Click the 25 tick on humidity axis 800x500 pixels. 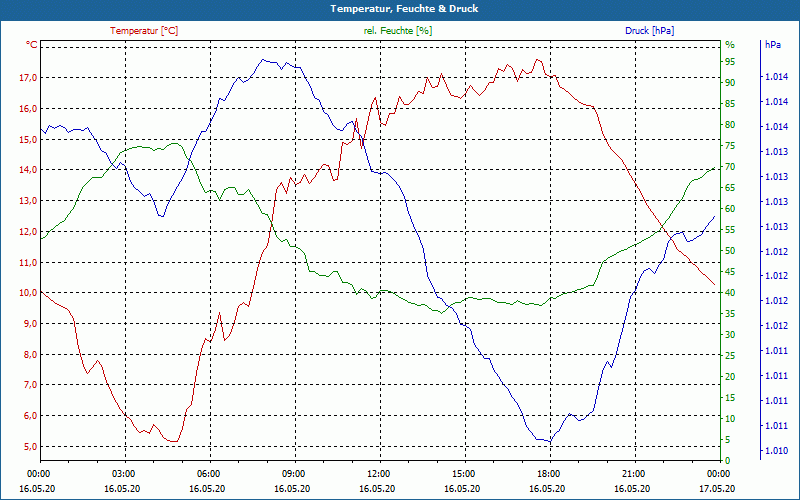point(730,356)
